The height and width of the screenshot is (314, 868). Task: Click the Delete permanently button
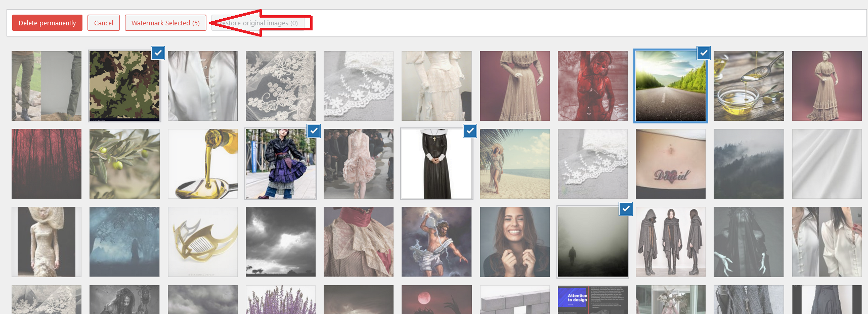pyautogui.click(x=47, y=23)
